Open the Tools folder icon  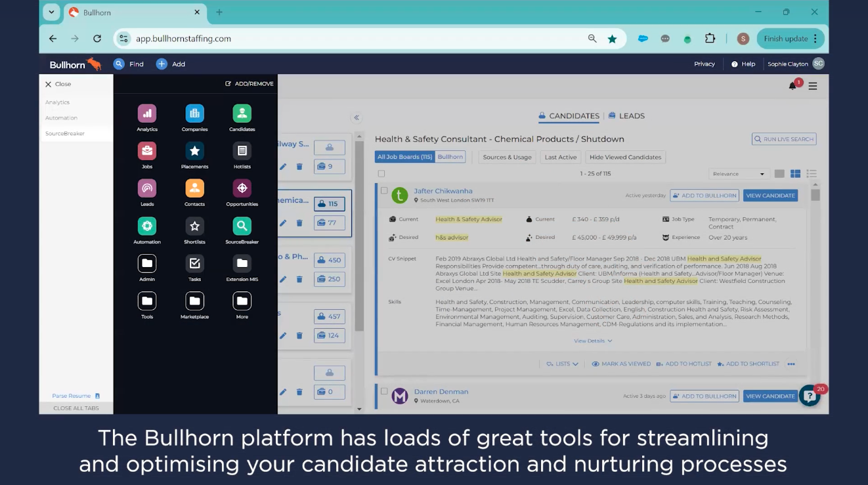click(147, 301)
